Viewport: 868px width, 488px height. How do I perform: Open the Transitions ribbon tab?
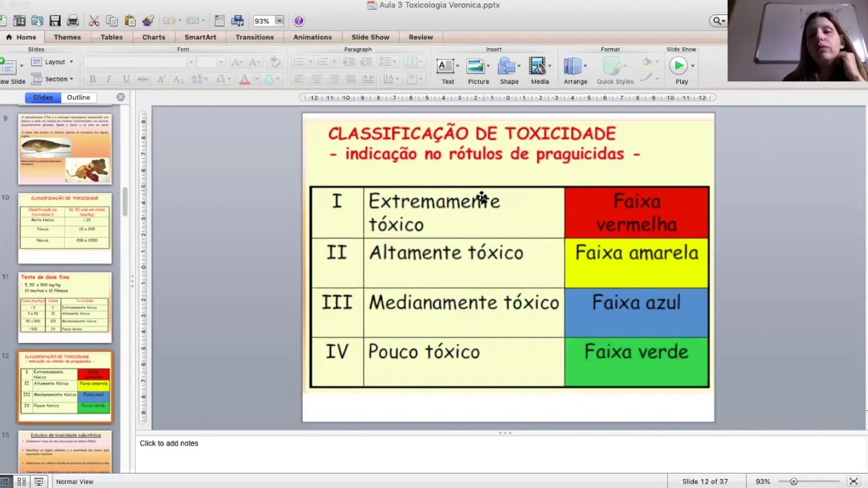(x=255, y=37)
